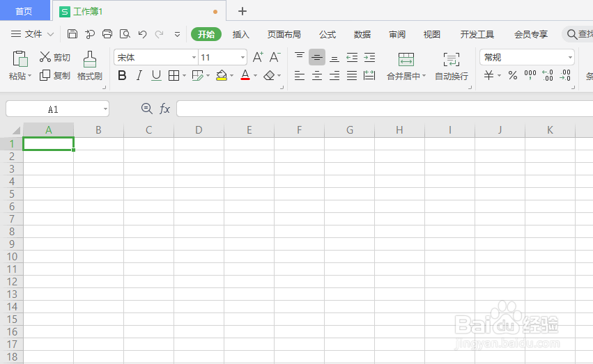The width and height of the screenshot is (593, 364).
Task: Decrease indent icon
Action: [352, 57]
